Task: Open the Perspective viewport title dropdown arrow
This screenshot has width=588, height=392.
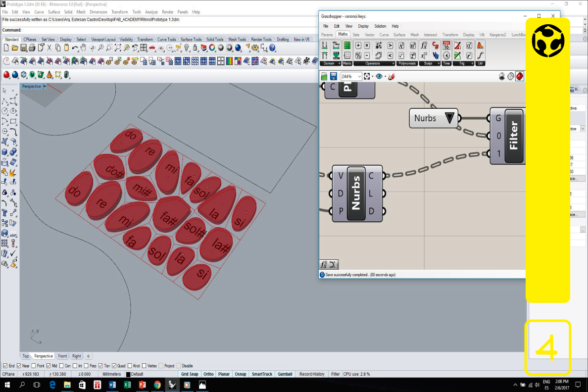Action: [x=45, y=86]
